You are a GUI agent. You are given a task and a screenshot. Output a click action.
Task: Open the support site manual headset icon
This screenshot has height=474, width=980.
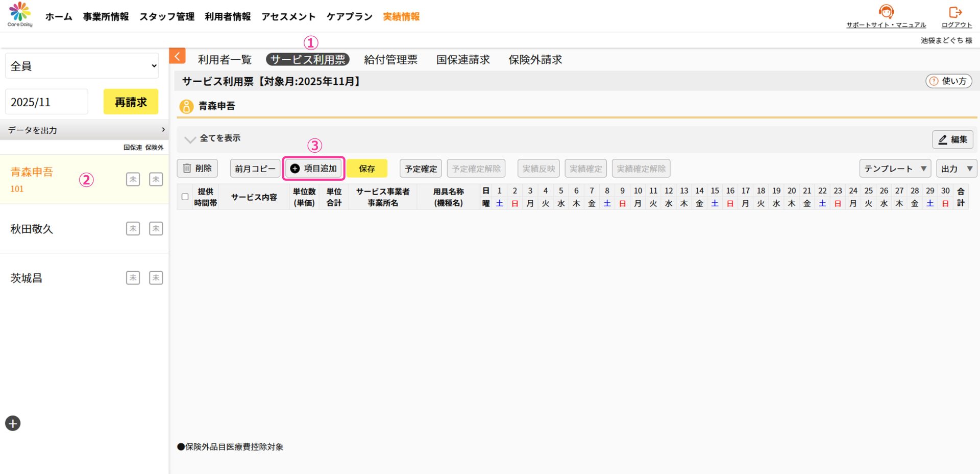coord(886,12)
